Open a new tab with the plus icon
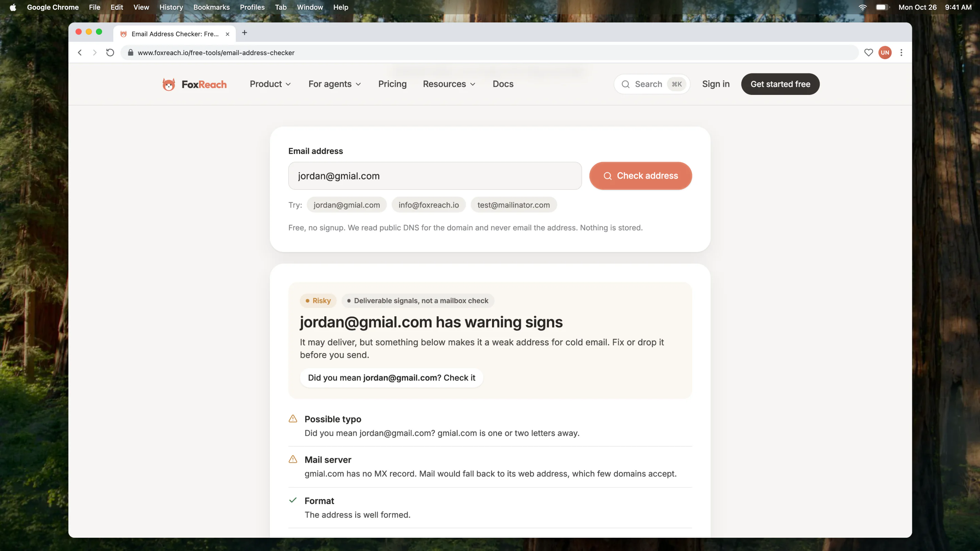The width and height of the screenshot is (980, 551). [x=245, y=33]
